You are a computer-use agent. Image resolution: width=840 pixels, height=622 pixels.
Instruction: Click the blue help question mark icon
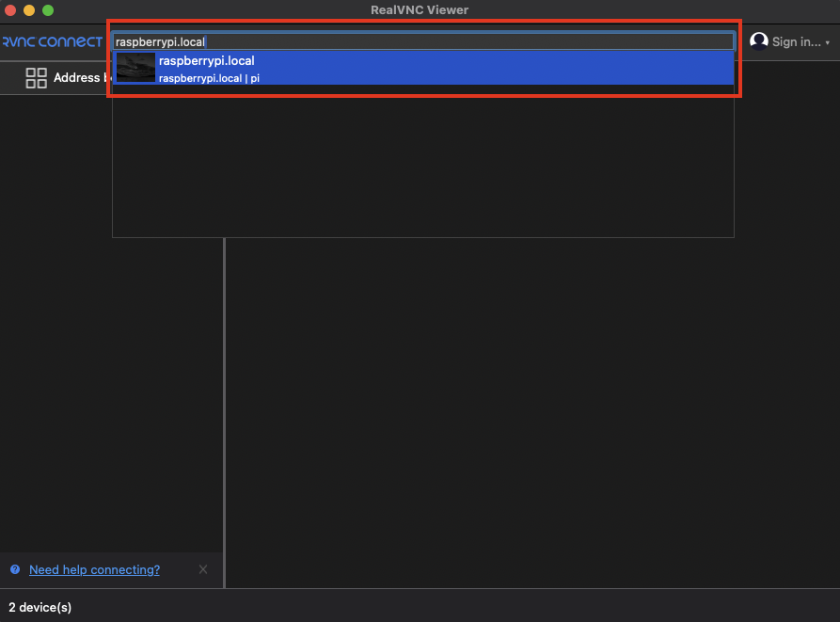click(x=15, y=569)
